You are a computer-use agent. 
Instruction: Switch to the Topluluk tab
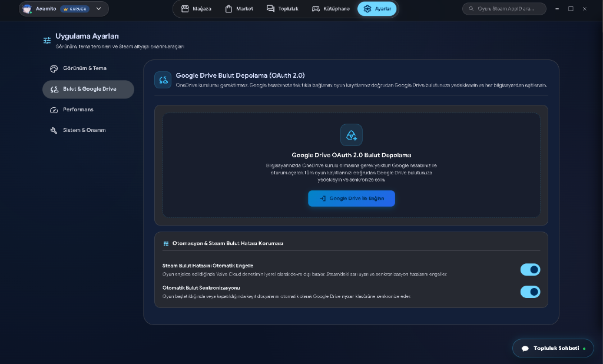click(x=282, y=8)
